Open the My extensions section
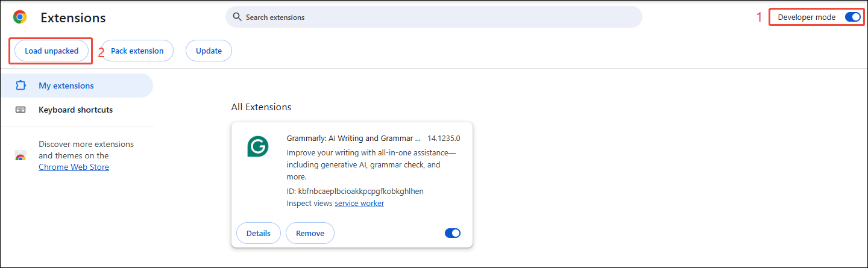The height and width of the screenshot is (268, 868). [x=77, y=86]
